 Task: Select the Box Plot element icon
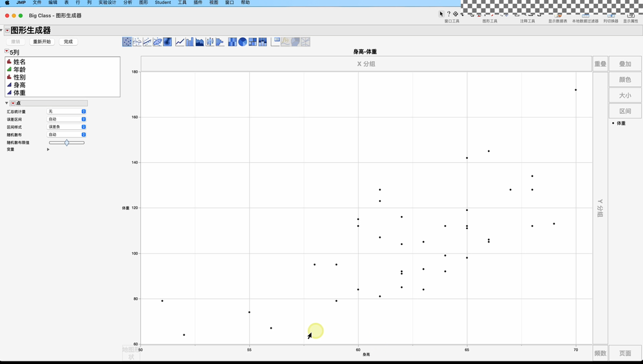210,42
